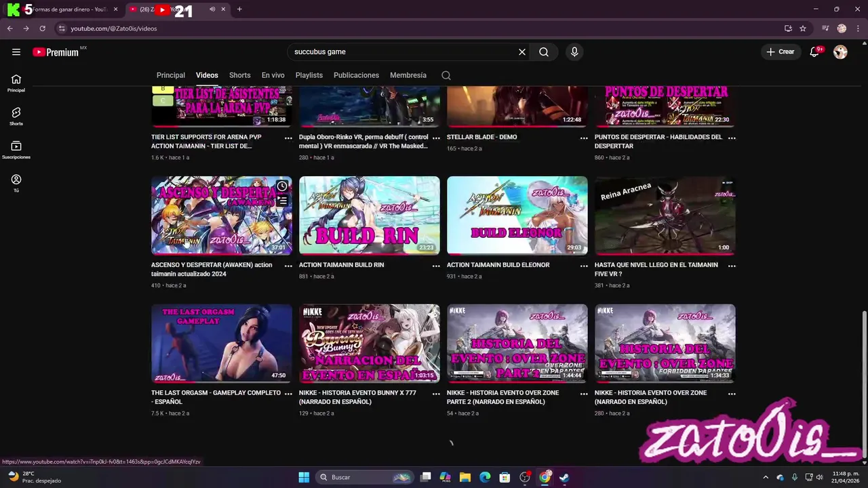Screen dimensions: 868x488
Task: Click the magnifier search button
Action: [x=544, y=52]
